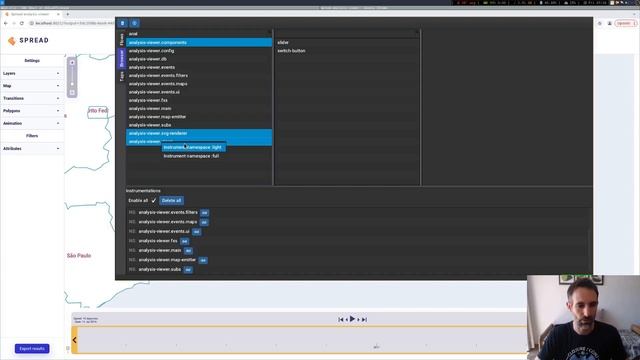
Task: Click the Delete all button
Action: point(171,200)
